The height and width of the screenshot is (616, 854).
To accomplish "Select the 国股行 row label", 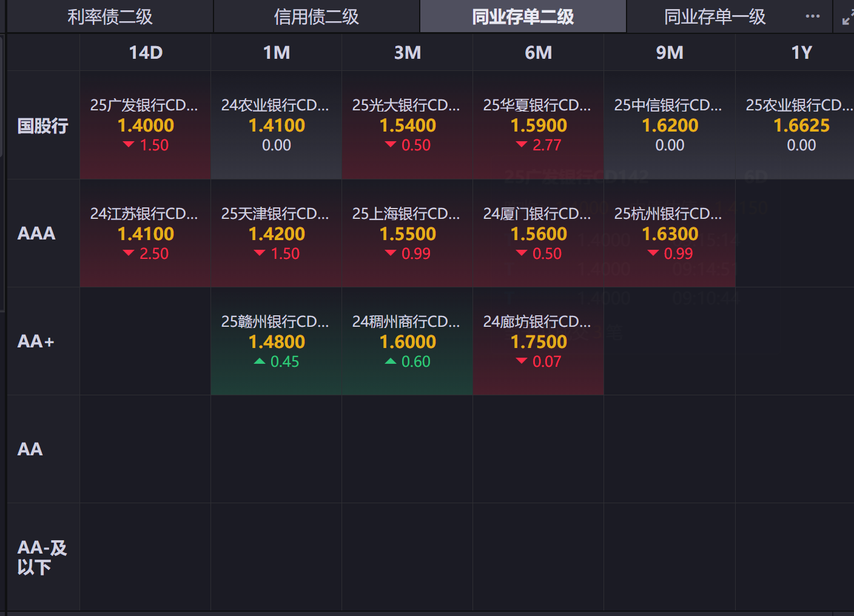I will 43,126.
